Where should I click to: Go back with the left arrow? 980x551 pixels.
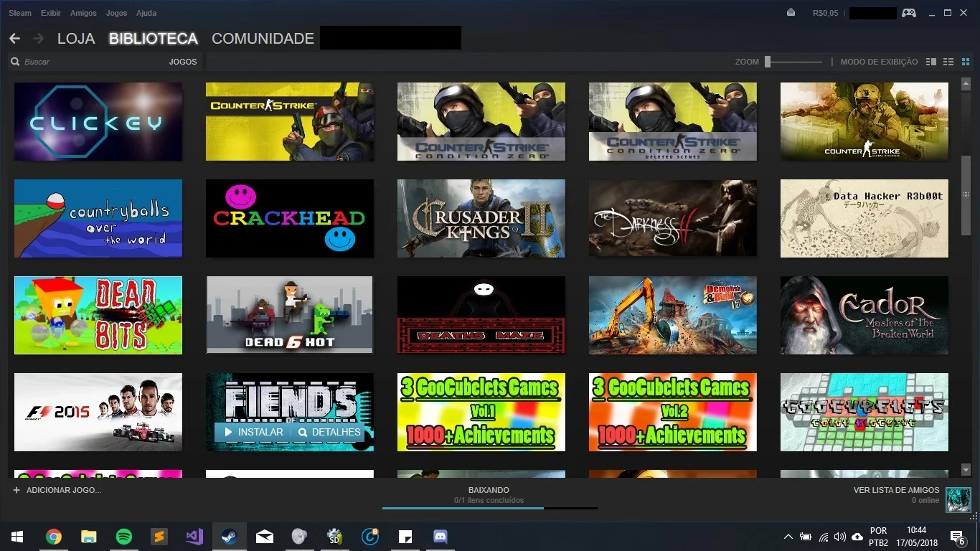(x=14, y=39)
